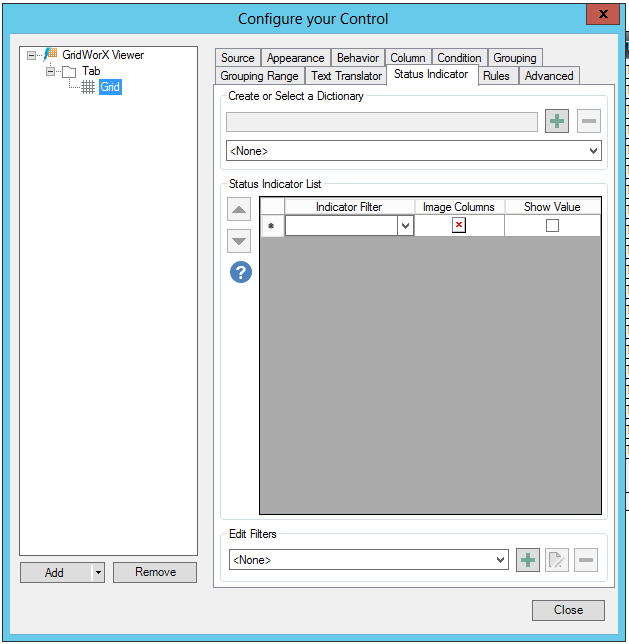Open the Advanced tab
This screenshot has height=644, width=629.
click(549, 76)
